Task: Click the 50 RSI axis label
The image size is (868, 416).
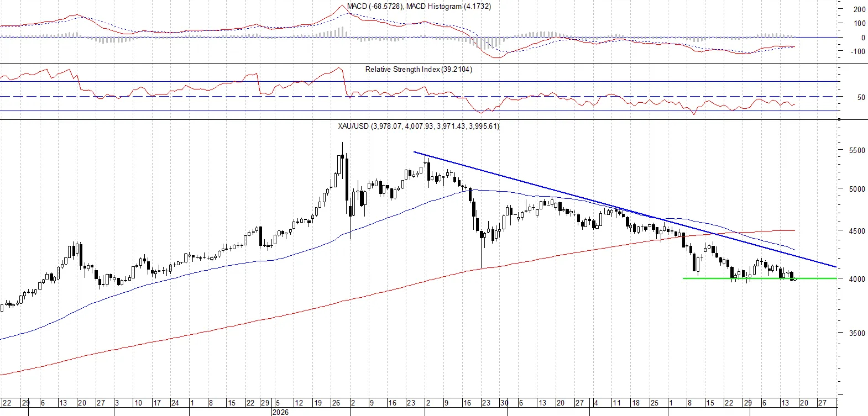Action: [x=861, y=97]
